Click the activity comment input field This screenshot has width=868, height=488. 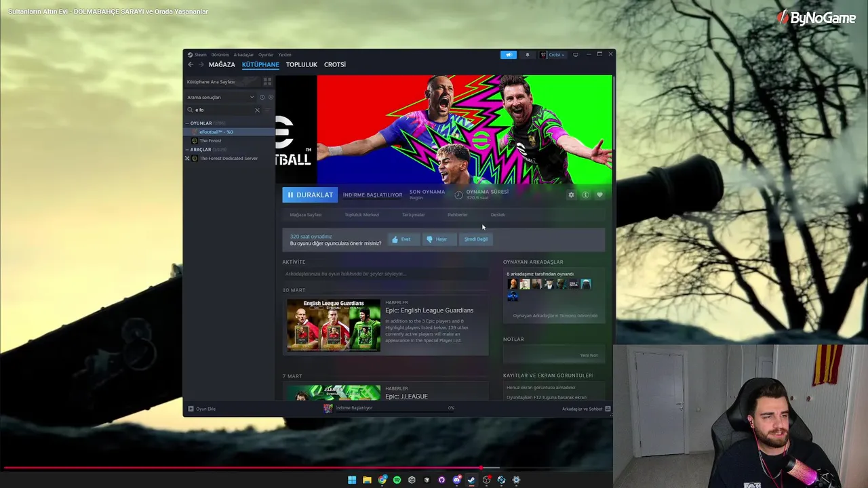(x=385, y=274)
